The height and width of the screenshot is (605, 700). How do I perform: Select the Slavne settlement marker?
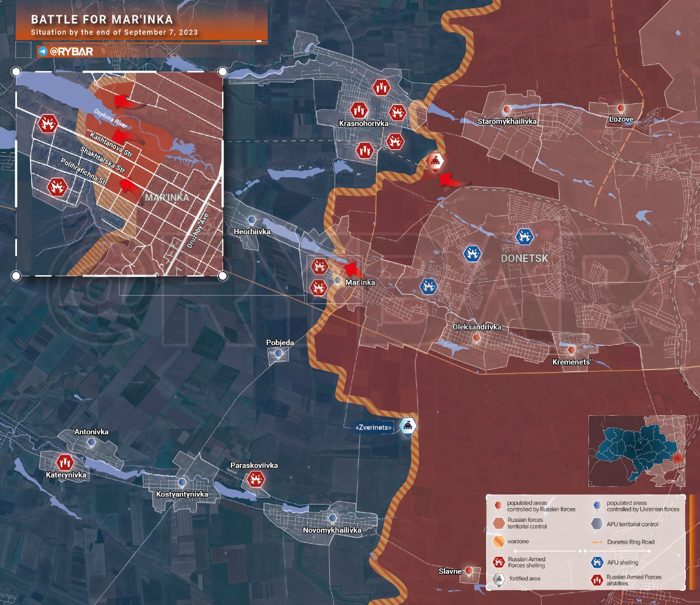pyautogui.click(x=469, y=571)
